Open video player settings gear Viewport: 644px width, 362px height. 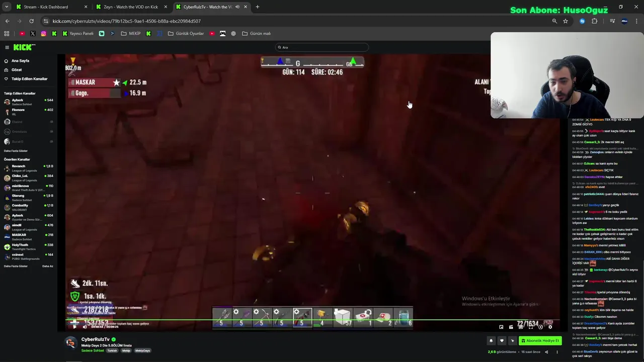(550, 327)
